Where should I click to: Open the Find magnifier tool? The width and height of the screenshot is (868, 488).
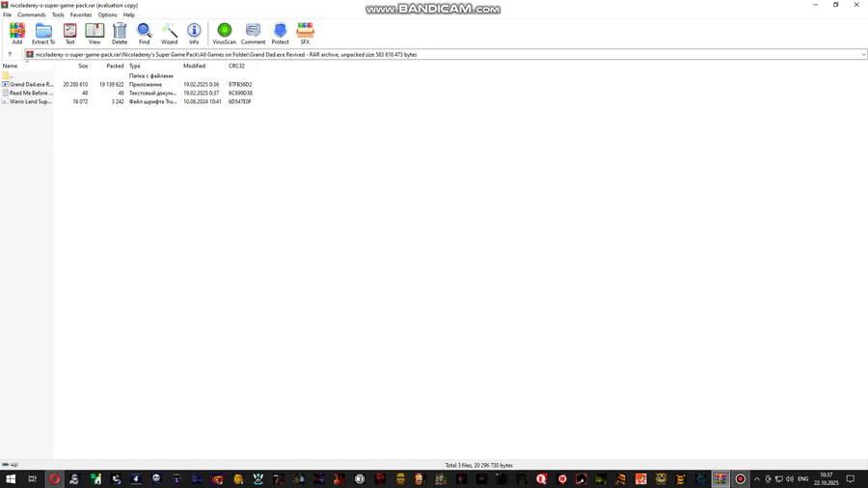[144, 33]
